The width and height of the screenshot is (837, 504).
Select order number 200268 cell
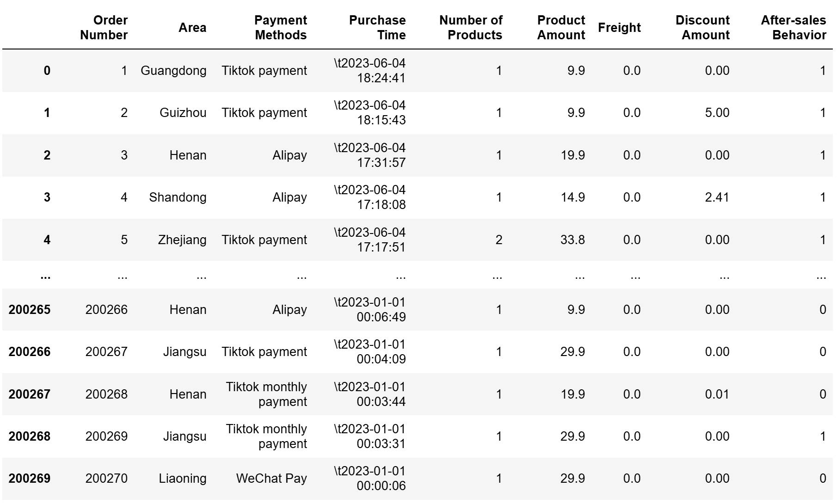106,394
